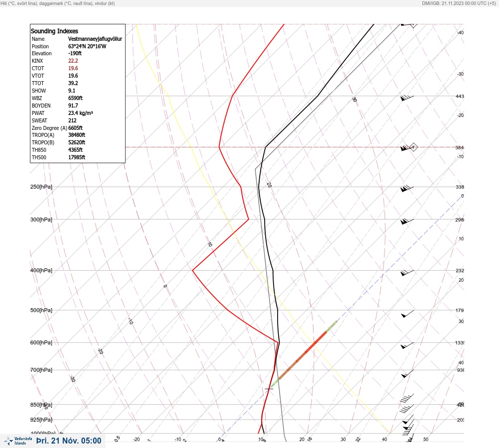The image size is (499, 448).
Task: Click the '600[hPa]' pressure label
Action: 41,342
